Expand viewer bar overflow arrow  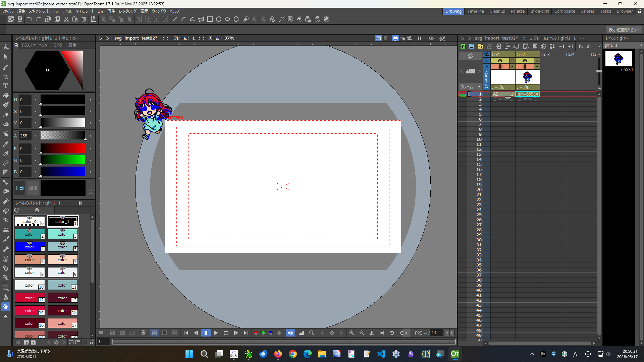click(407, 333)
